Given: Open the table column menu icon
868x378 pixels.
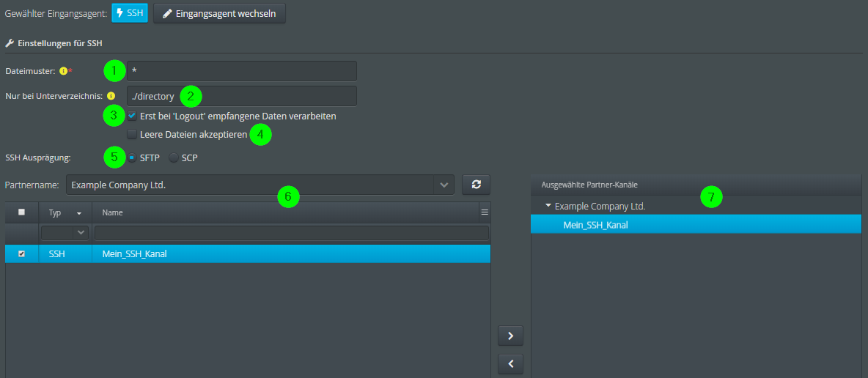Looking at the screenshot, I should [x=485, y=212].
